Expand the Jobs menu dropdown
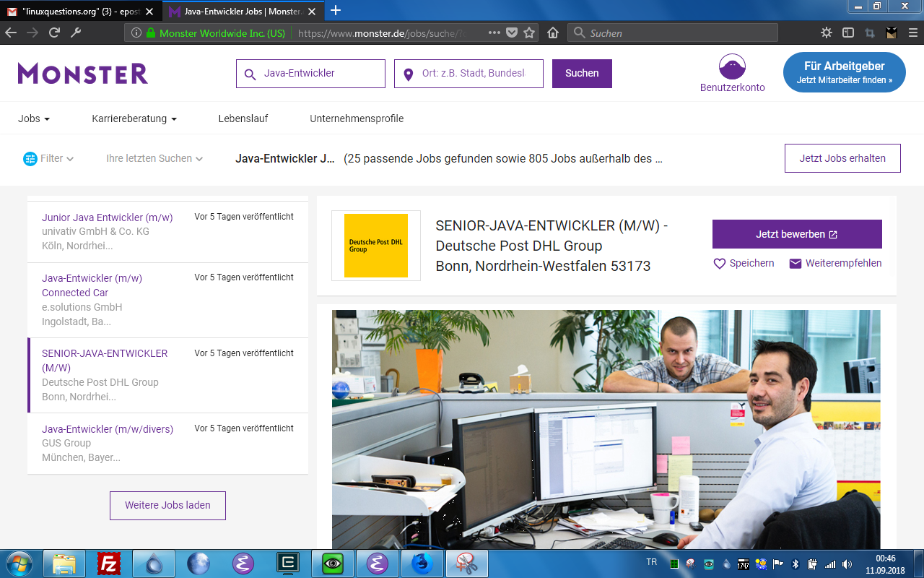This screenshot has width=924, height=578. 34,118
